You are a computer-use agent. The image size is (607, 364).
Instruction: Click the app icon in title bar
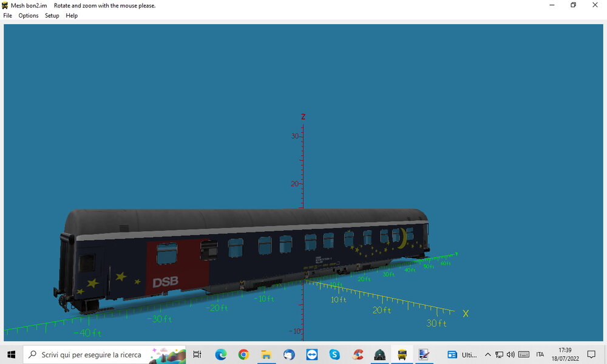5,5
